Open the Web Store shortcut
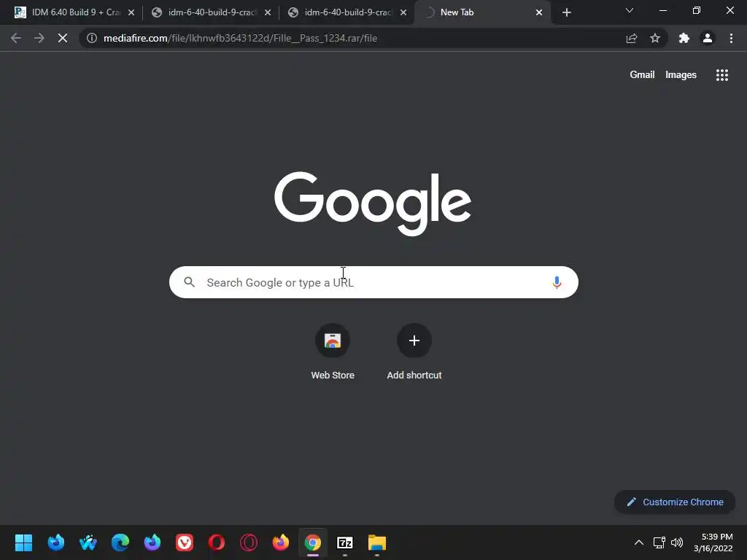 333,351
